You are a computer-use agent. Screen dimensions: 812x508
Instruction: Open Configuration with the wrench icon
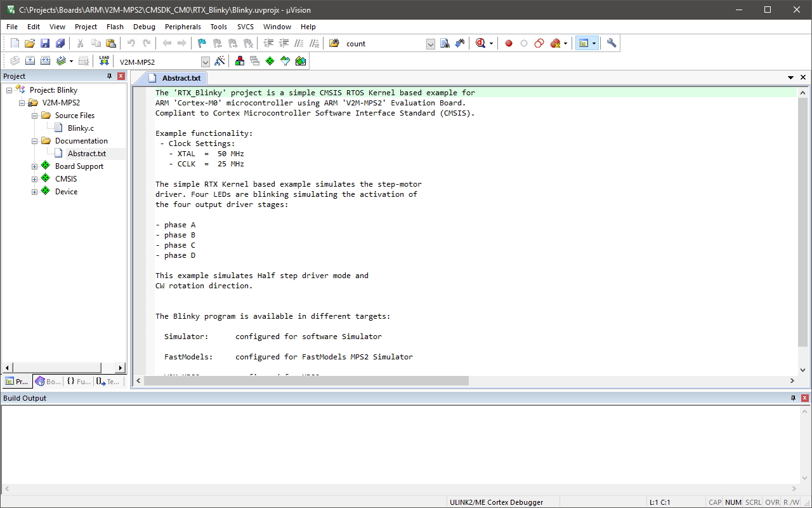[x=612, y=43]
